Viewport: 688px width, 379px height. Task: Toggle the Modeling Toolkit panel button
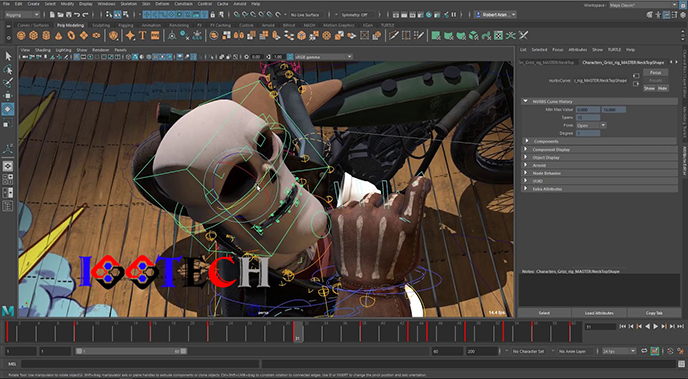point(650,14)
